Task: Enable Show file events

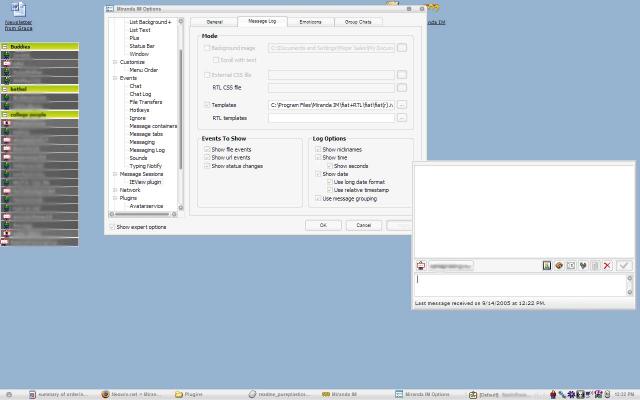Action: 207,149
